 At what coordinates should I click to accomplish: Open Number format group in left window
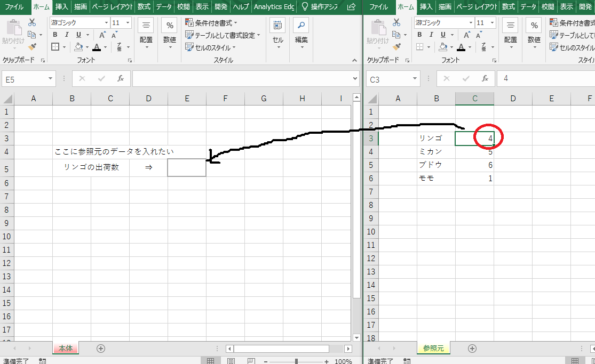[x=170, y=34]
